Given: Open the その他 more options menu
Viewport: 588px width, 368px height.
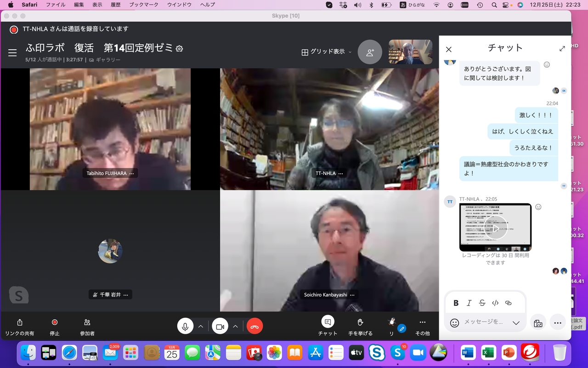Looking at the screenshot, I should 423,327.
